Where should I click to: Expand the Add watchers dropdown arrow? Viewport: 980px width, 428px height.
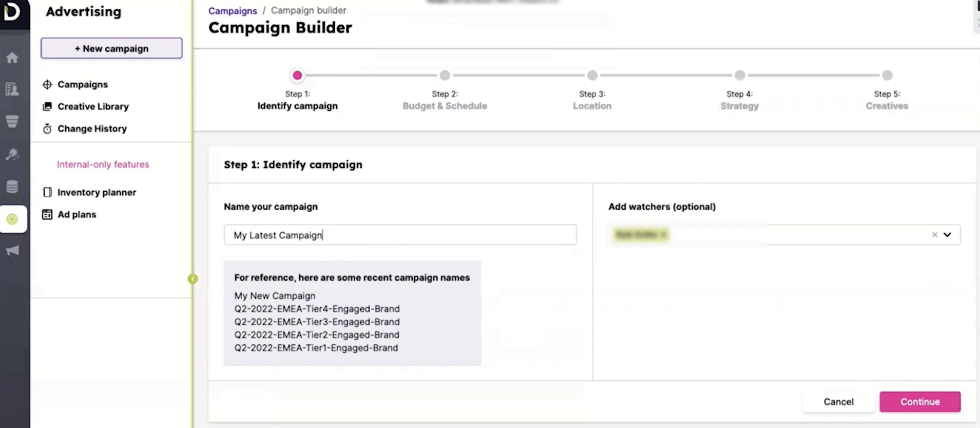coord(947,235)
